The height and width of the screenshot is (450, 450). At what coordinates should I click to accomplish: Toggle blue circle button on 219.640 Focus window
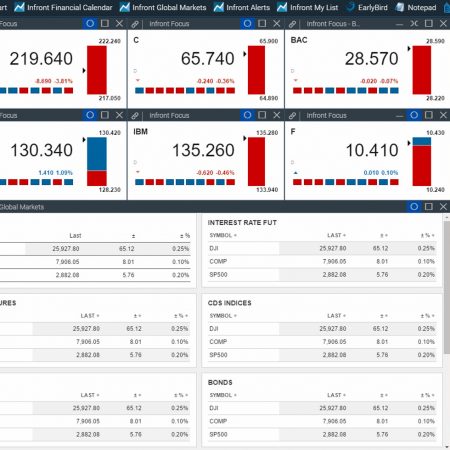point(90,23)
